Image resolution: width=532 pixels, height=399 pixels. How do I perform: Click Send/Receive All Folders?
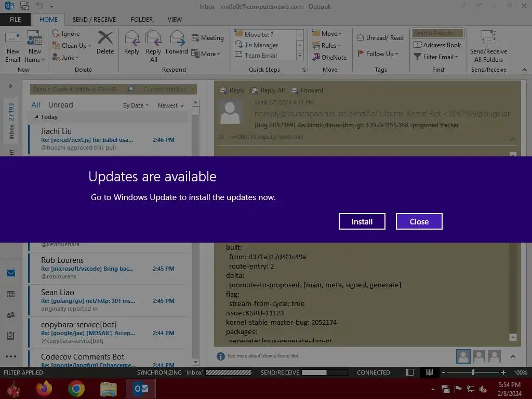pos(488,46)
